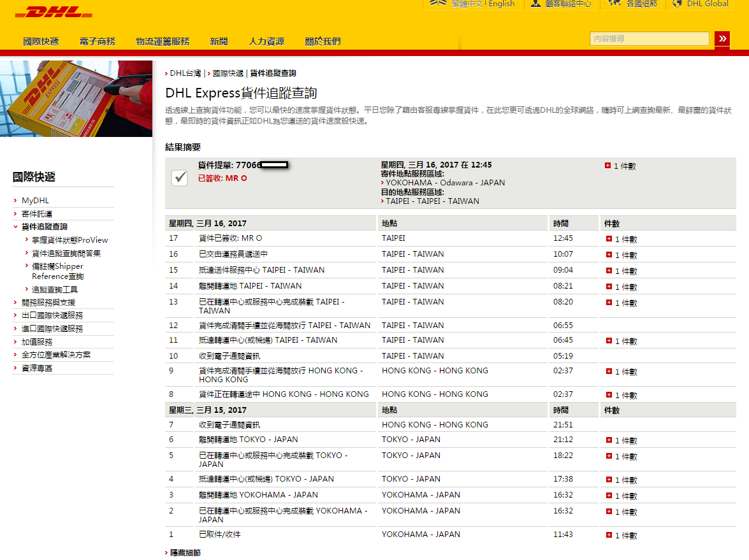
Task: Open 加值服務 in sidebar
Action: [x=37, y=342]
